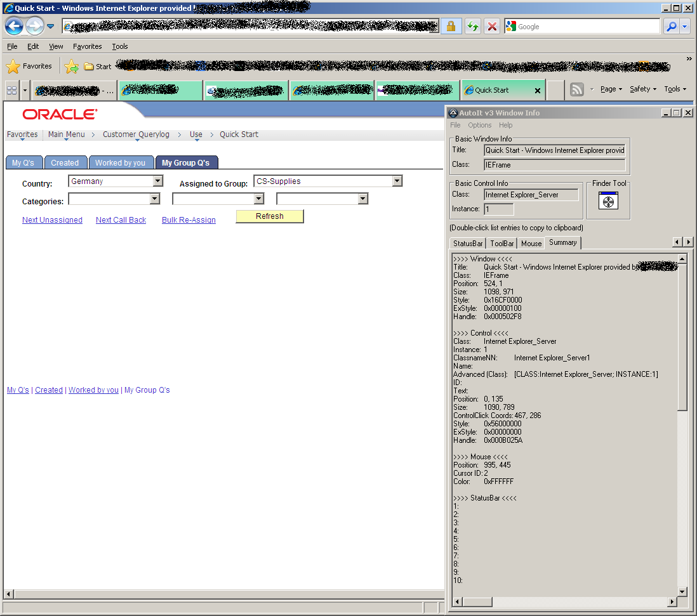Click the IE Back navigation button
Image resolution: width=697 pixels, height=616 pixels.
click(14, 26)
